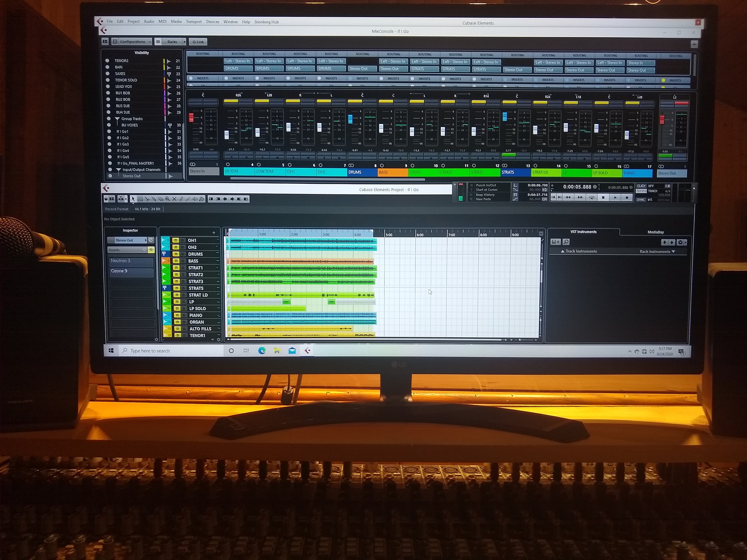Click the search icon in VST Instruments
The width and height of the screenshot is (747, 560).
tap(566, 242)
